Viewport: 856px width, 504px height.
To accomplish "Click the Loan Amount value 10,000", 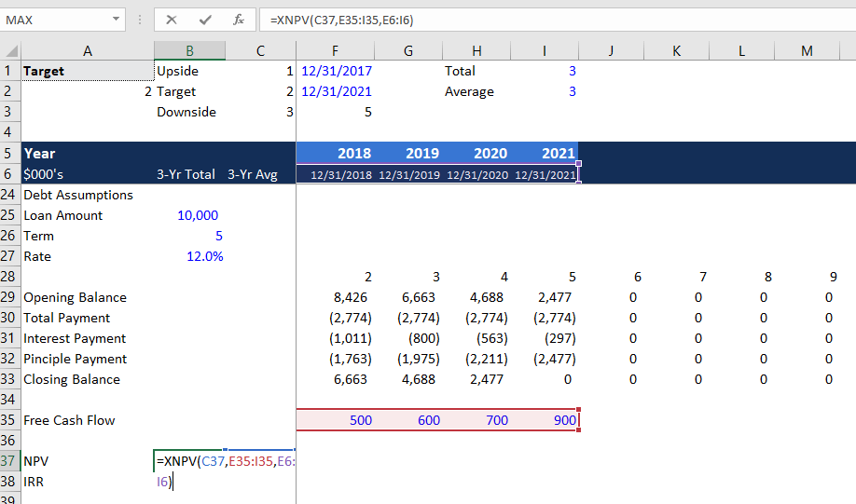I will click(197, 215).
